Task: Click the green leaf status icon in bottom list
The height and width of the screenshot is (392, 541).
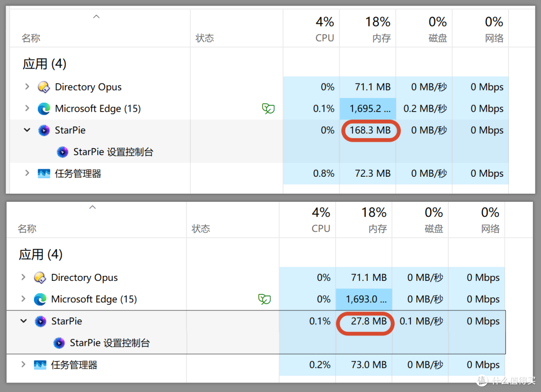Action: click(x=264, y=299)
